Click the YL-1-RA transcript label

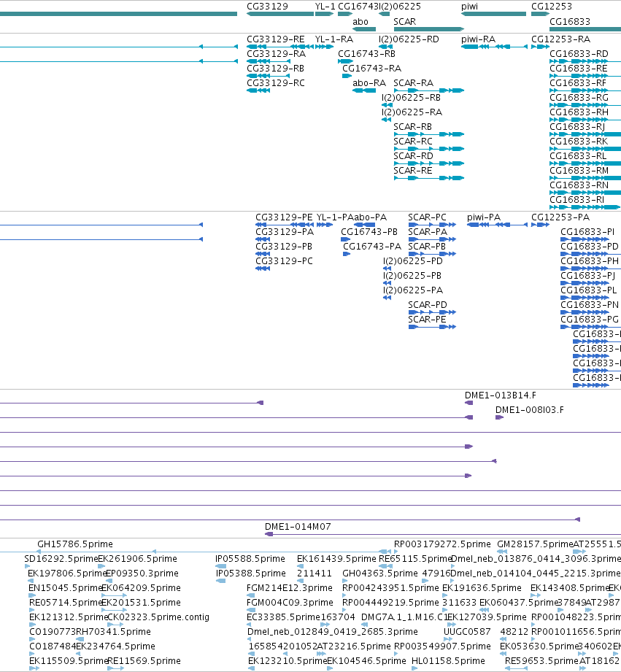pos(334,39)
